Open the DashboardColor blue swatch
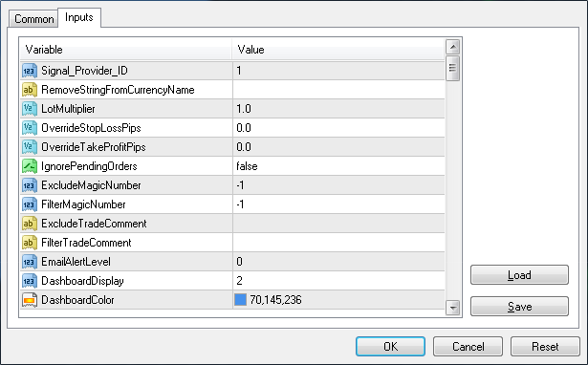This screenshot has width=588, height=365. (x=240, y=300)
